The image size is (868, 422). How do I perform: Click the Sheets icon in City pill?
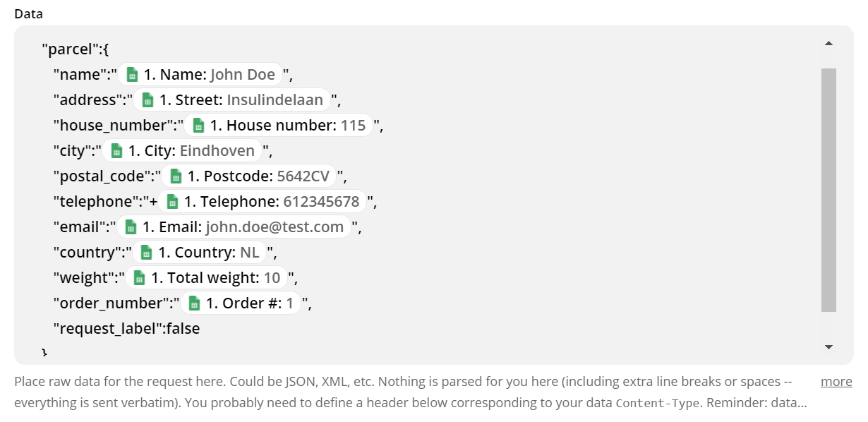coord(116,151)
